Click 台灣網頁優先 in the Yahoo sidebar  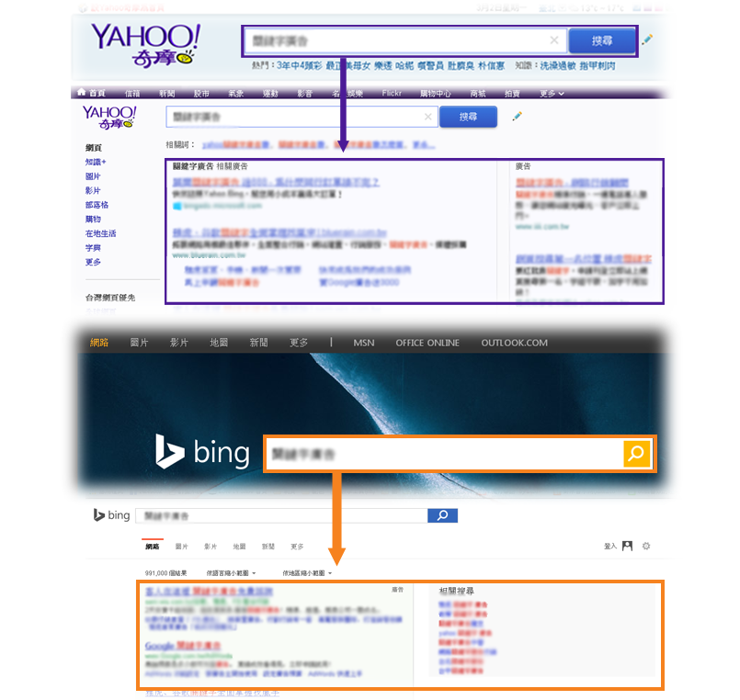[110, 298]
